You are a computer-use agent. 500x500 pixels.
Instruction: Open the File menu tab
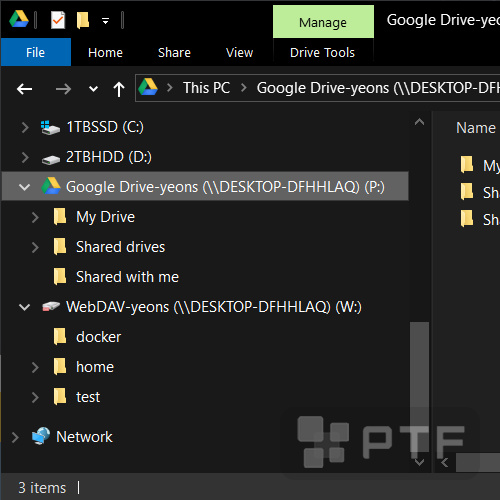pos(36,52)
